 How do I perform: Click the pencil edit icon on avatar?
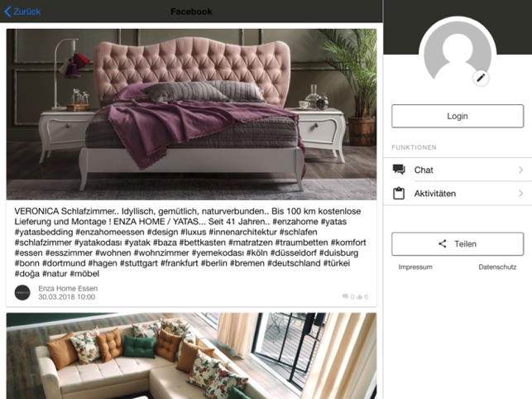tap(481, 78)
